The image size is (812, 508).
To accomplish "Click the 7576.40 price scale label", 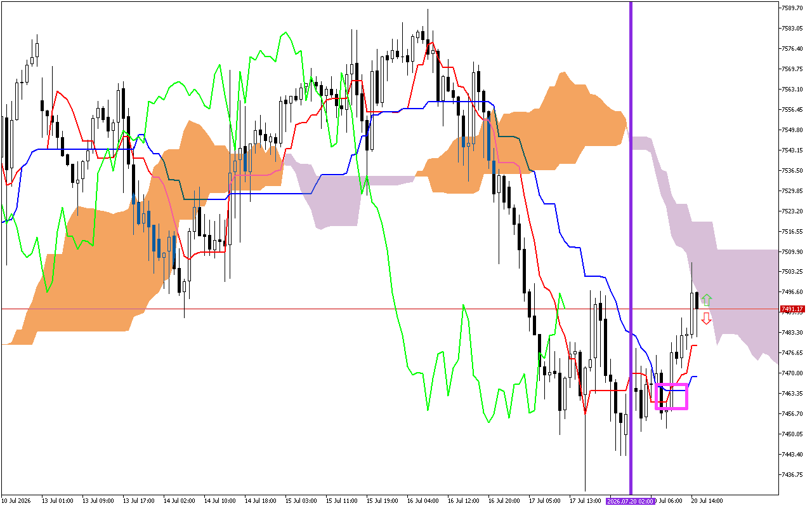I will click(x=794, y=49).
